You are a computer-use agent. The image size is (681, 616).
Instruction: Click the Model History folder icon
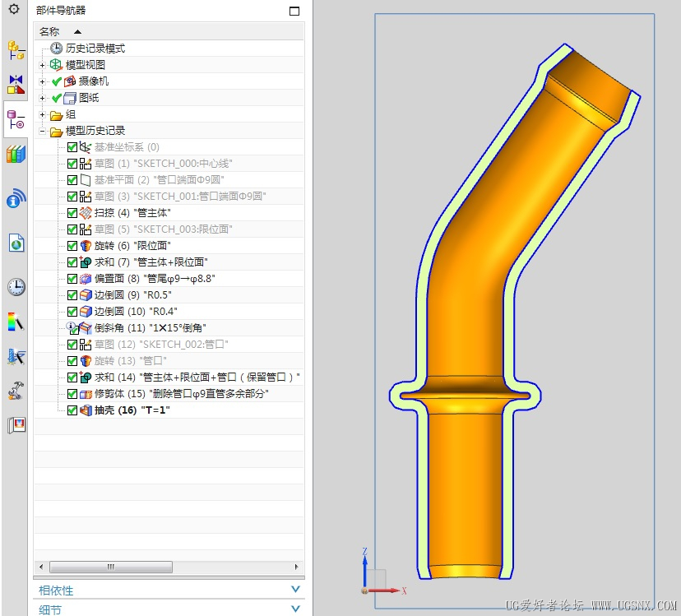[x=56, y=132]
